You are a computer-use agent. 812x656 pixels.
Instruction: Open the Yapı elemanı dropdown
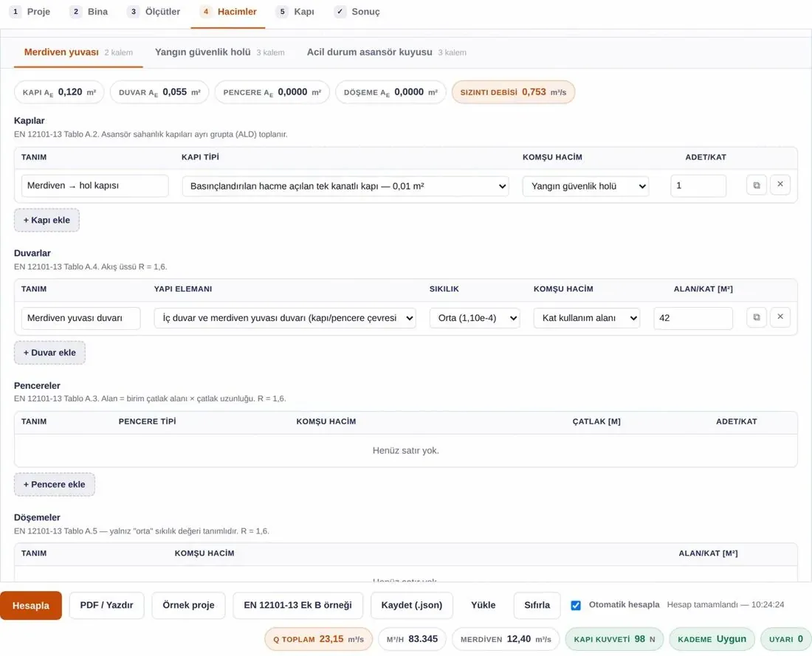click(x=285, y=318)
